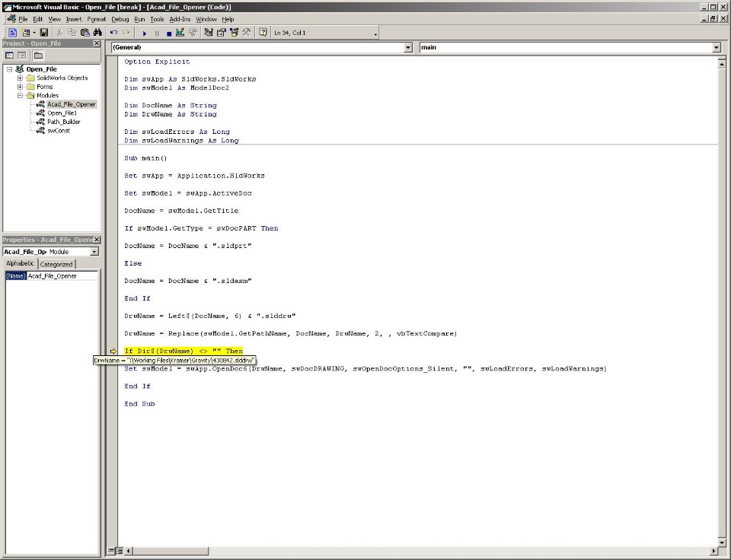Image resolution: width=731 pixels, height=560 pixels.
Task: Click the yellow execution arrow in margin
Action: pos(113,352)
